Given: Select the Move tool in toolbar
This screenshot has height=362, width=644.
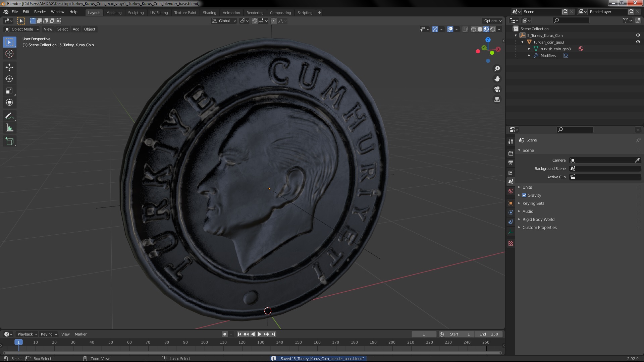Looking at the screenshot, I should coord(9,67).
